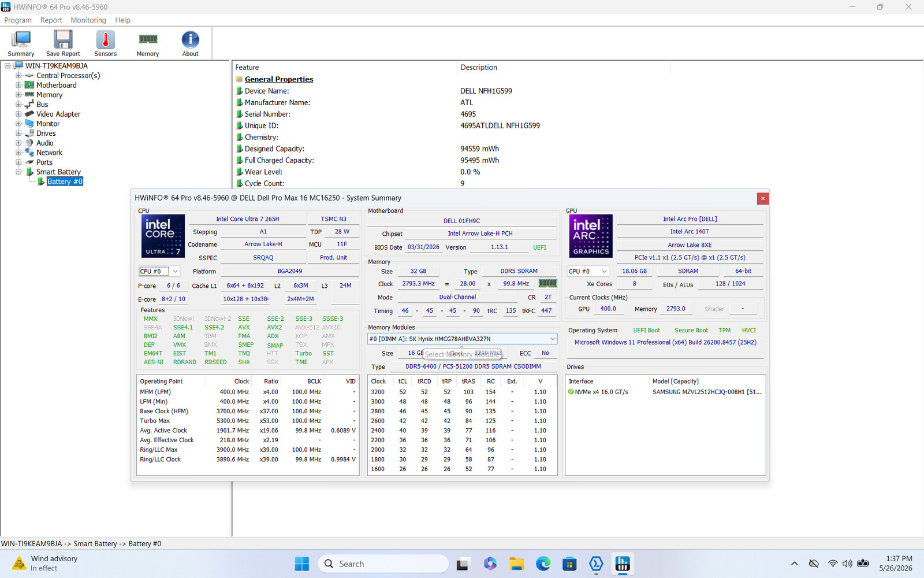
Task: Click the Drives icon in the tree
Action: pyautogui.click(x=29, y=134)
